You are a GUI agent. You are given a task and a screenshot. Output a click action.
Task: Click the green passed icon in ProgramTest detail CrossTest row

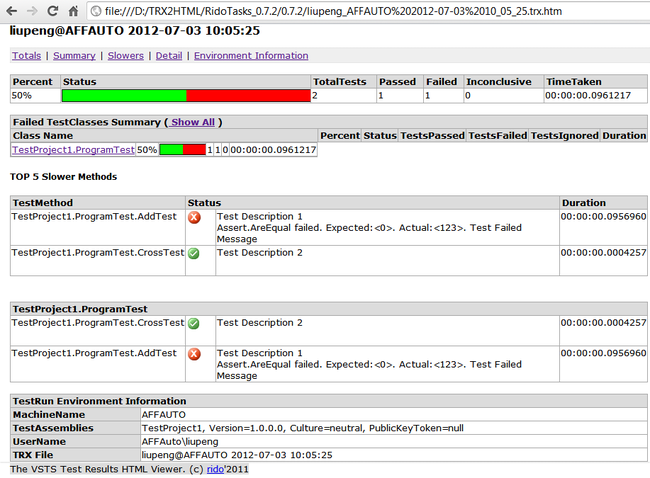[194, 323]
